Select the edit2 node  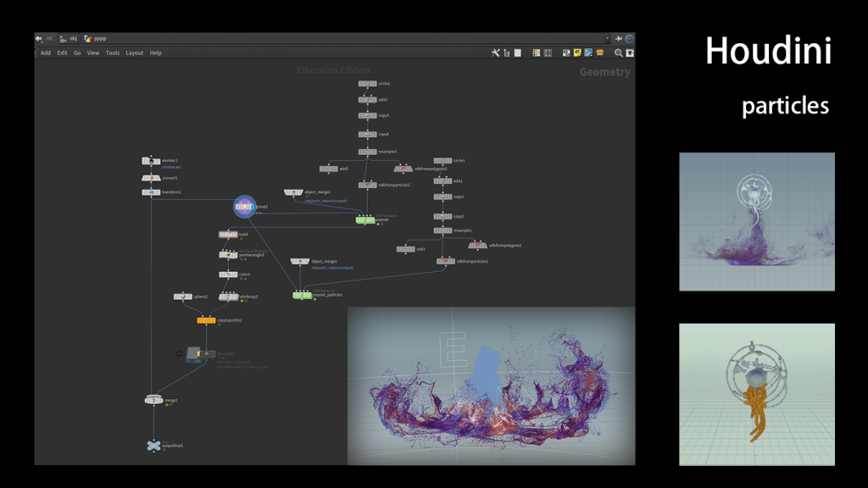coord(368,100)
